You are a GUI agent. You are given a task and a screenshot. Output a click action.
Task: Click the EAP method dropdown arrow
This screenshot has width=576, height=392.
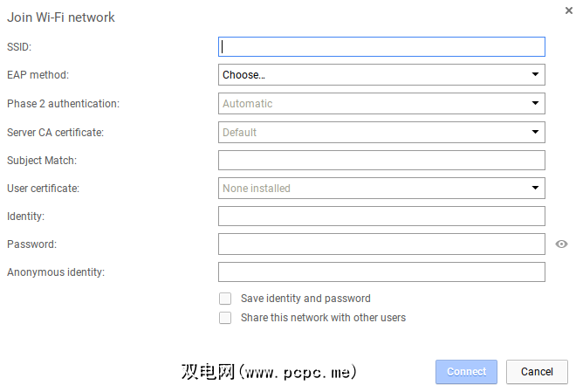point(536,75)
